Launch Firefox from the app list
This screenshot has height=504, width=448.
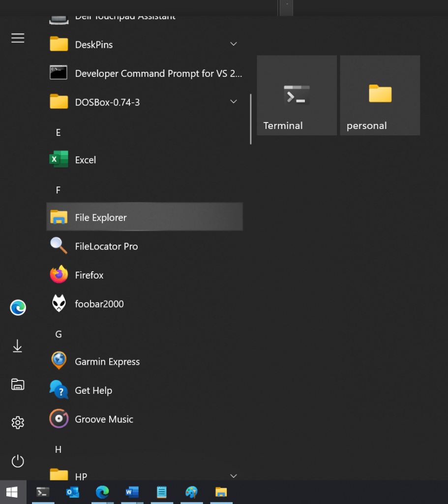(89, 275)
